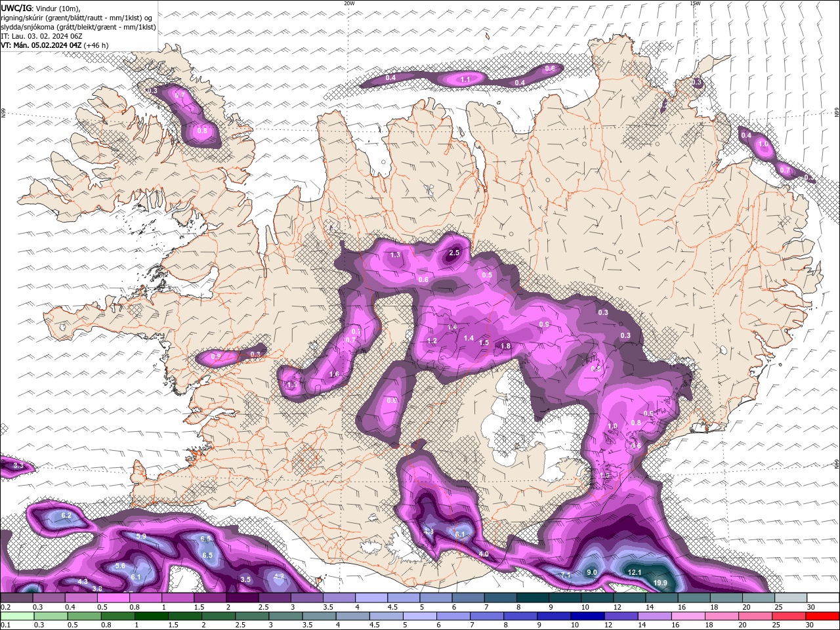Click the 5.6 precipitation value on the map
Screen dimensions: 840x630
[120, 566]
